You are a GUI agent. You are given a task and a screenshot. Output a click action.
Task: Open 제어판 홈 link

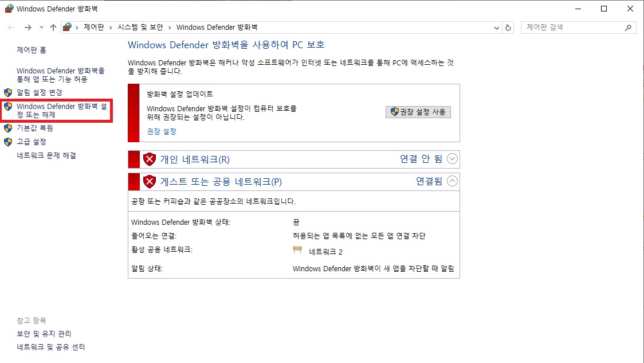click(x=32, y=50)
